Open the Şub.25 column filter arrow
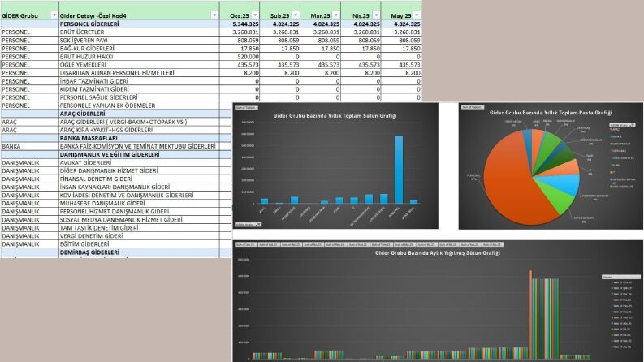Screen dimensions: 644x362 [x=296, y=15]
